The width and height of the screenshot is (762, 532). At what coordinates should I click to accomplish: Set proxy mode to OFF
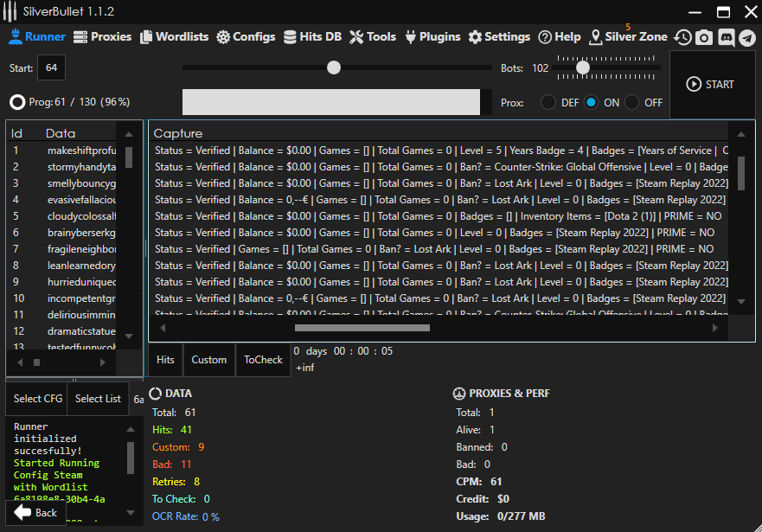click(x=632, y=102)
